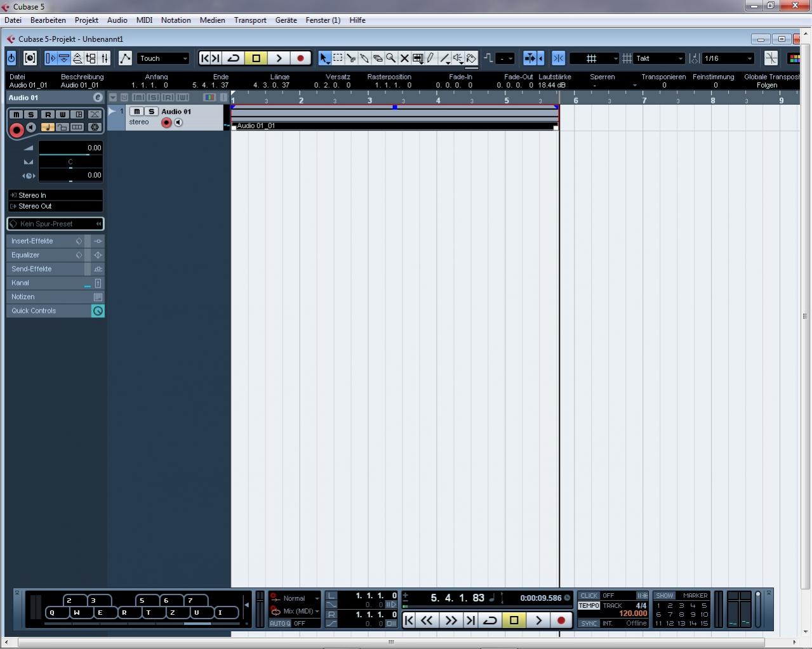Viewport: 812px width, 649px height.
Task: Open the Touch automation mode dropdown
Action: [x=163, y=58]
